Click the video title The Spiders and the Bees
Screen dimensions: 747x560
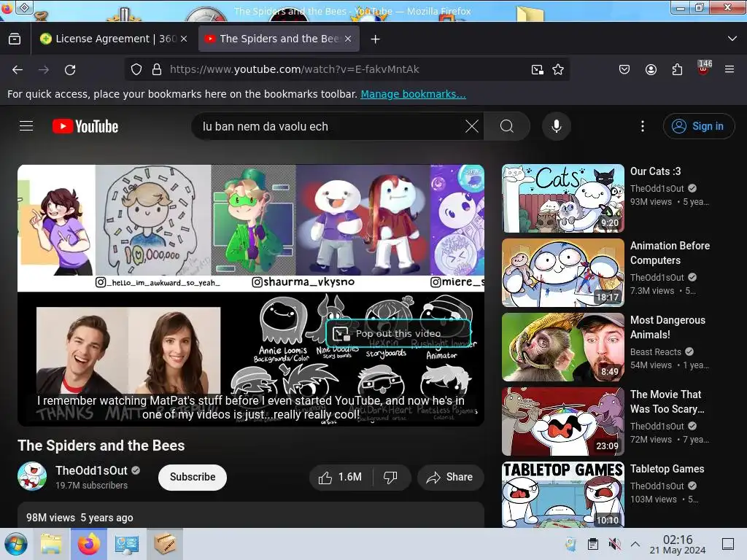point(101,446)
